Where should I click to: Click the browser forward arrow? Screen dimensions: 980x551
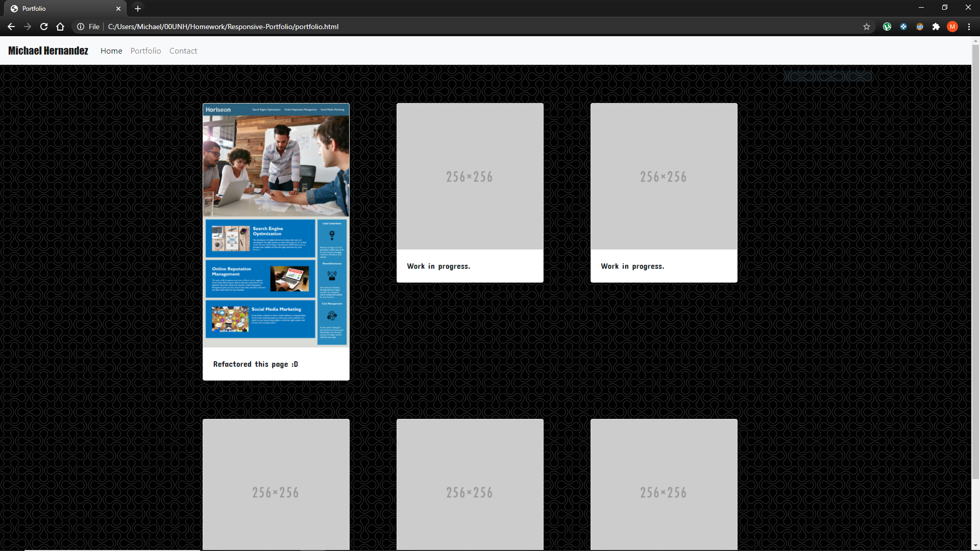click(x=28, y=27)
